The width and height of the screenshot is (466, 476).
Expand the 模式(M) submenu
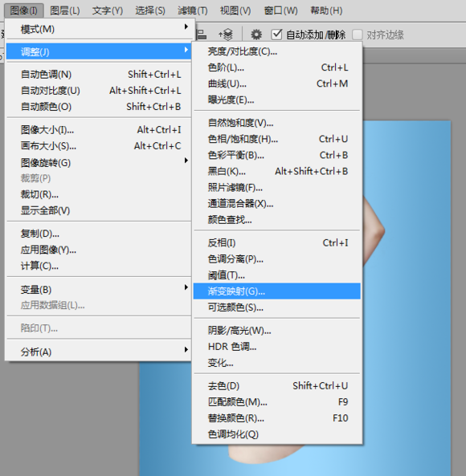99,29
